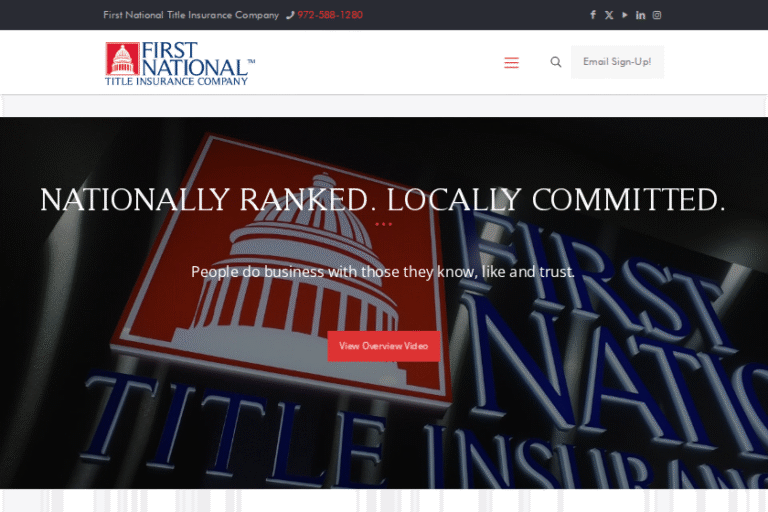The width and height of the screenshot is (768, 512).
Task: Select the Nationally Ranked headline text
Action: pos(383,200)
